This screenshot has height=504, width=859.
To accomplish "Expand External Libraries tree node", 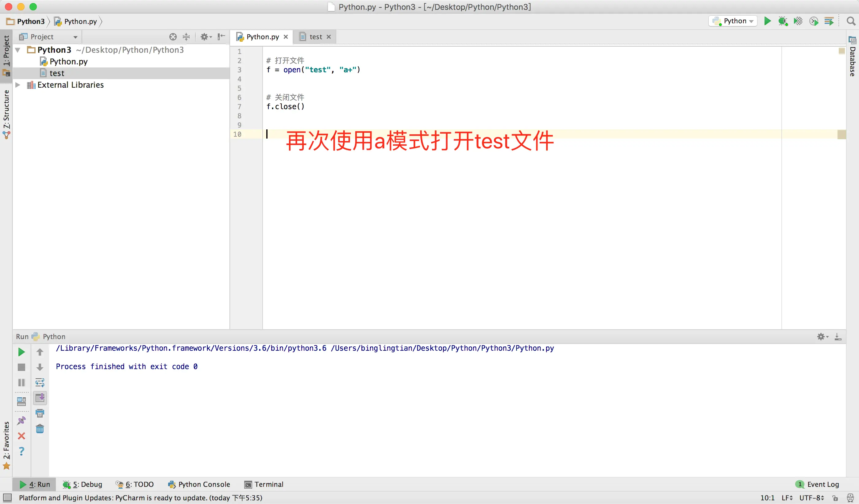I will click(18, 85).
